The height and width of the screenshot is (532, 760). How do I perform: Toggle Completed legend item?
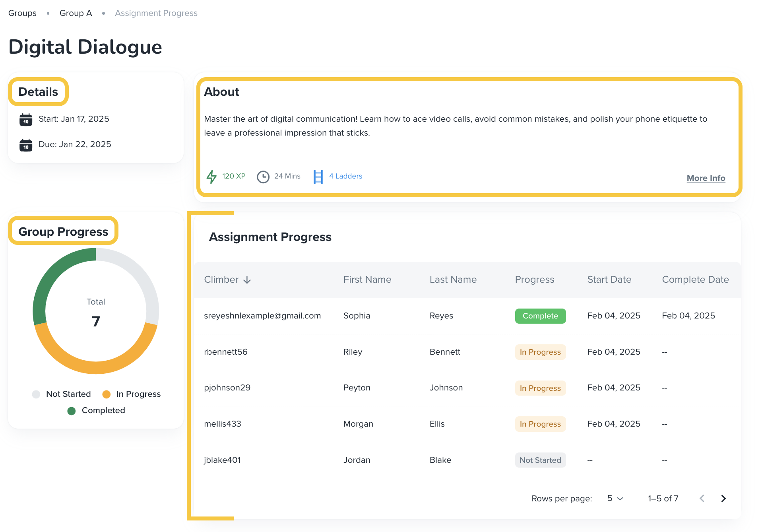point(96,410)
